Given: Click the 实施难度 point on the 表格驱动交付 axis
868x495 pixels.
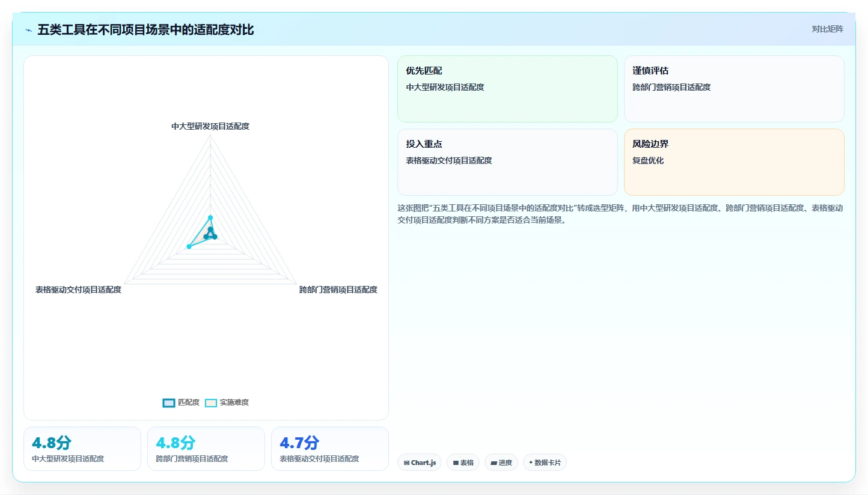Looking at the screenshot, I should click(189, 246).
